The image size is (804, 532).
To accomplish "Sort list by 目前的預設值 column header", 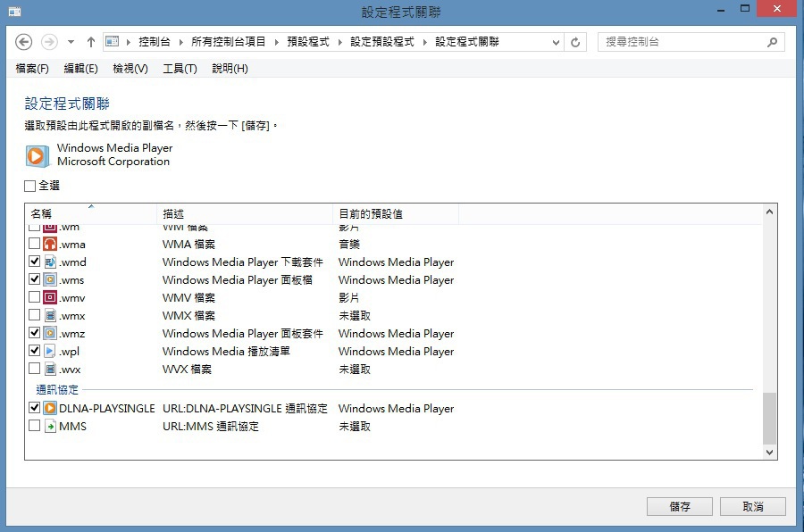I will tap(396, 213).
